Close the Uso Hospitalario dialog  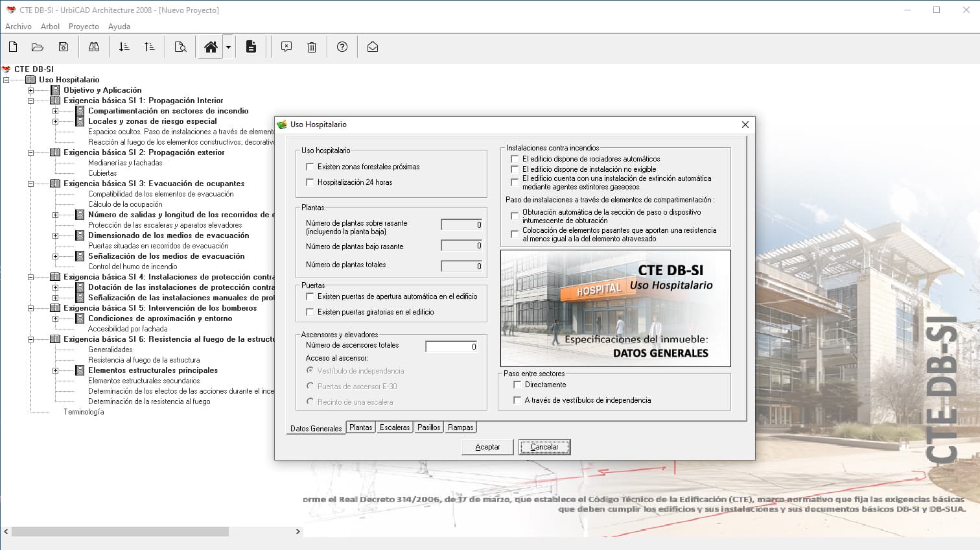point(745,125)
